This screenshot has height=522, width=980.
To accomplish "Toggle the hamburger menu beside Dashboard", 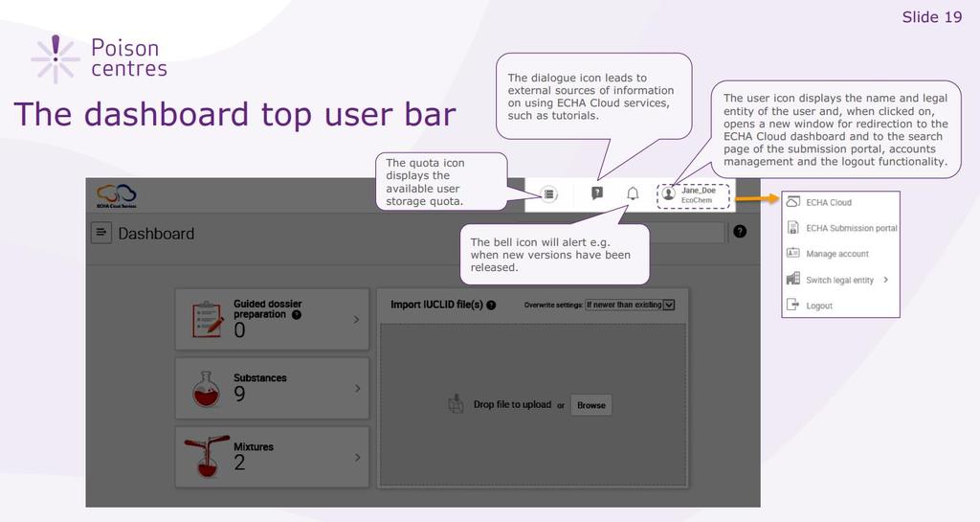I will (x=101, y=233).
